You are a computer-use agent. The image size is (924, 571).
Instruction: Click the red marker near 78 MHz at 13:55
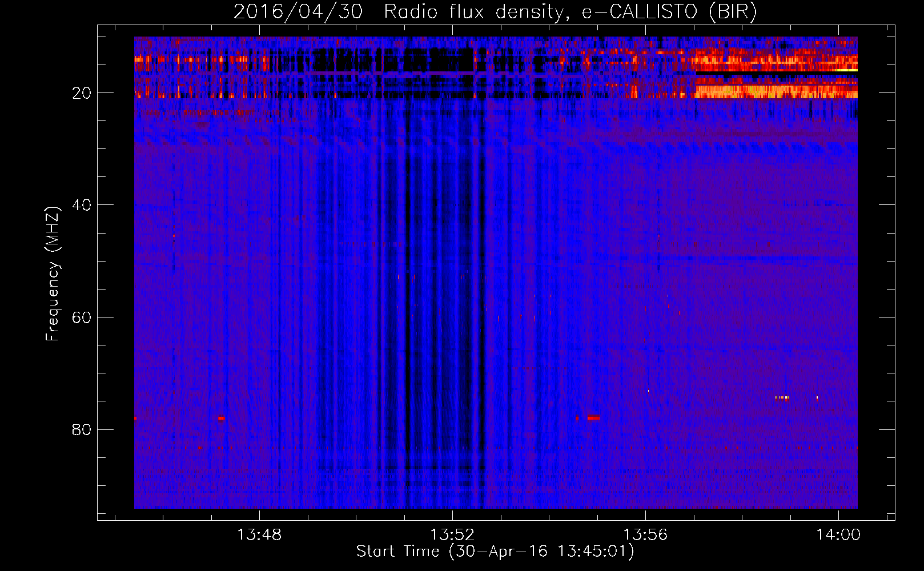[593, 418]
